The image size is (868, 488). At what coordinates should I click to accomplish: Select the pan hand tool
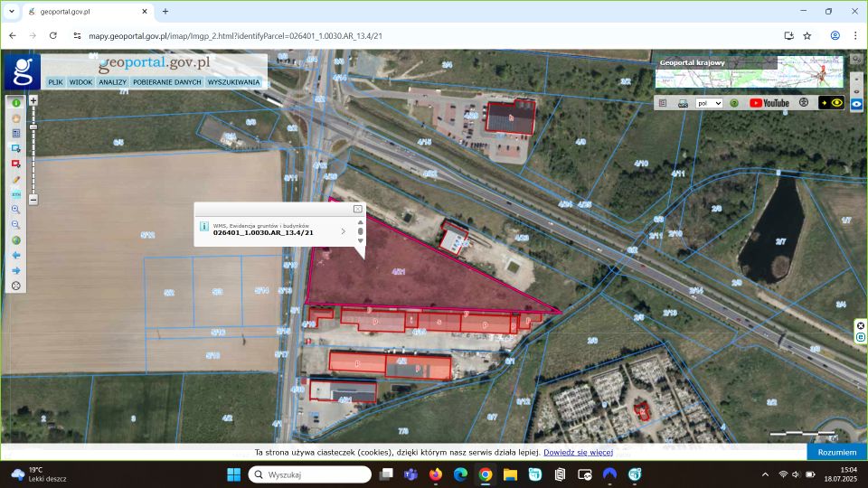click(x=16, y=118)
